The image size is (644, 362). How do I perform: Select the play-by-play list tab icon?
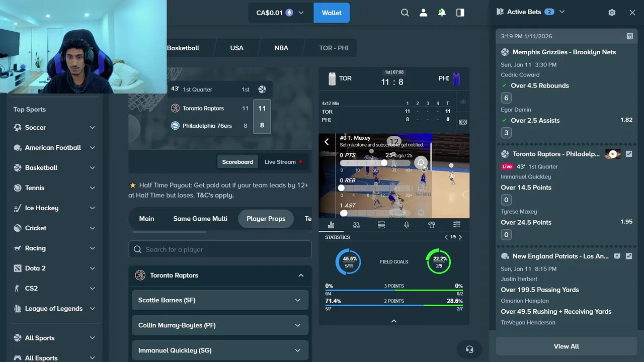click(457, 225)
